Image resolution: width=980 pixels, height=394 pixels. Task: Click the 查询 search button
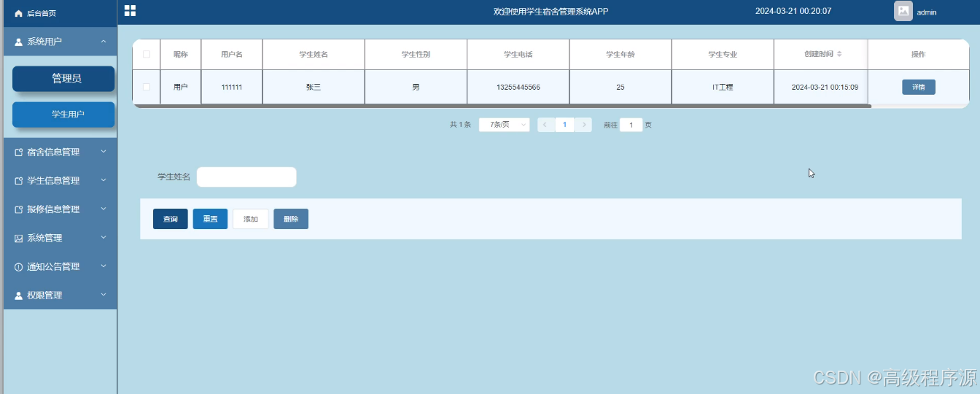(171, 219)
